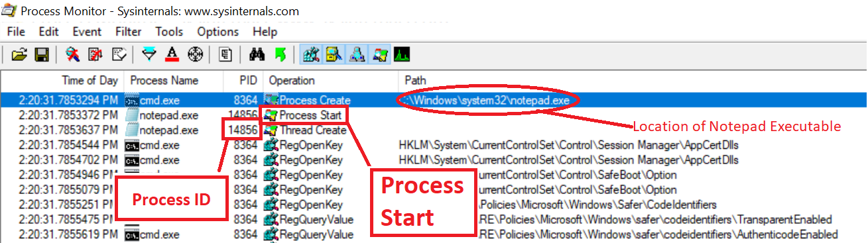This screenshot has width=868, height=243.
Task: Click PID 8364 in the Process Create row
Action: pos(245,101)
